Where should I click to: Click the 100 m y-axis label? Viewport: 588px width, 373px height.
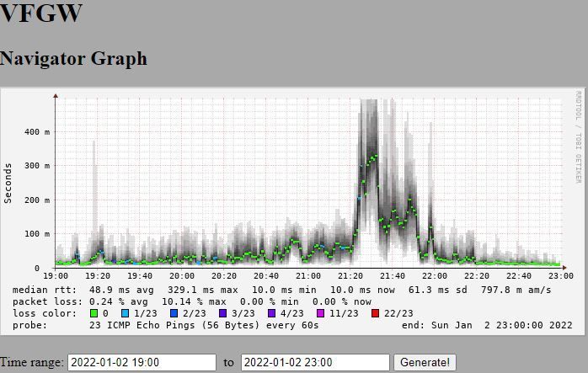point(37,234)
